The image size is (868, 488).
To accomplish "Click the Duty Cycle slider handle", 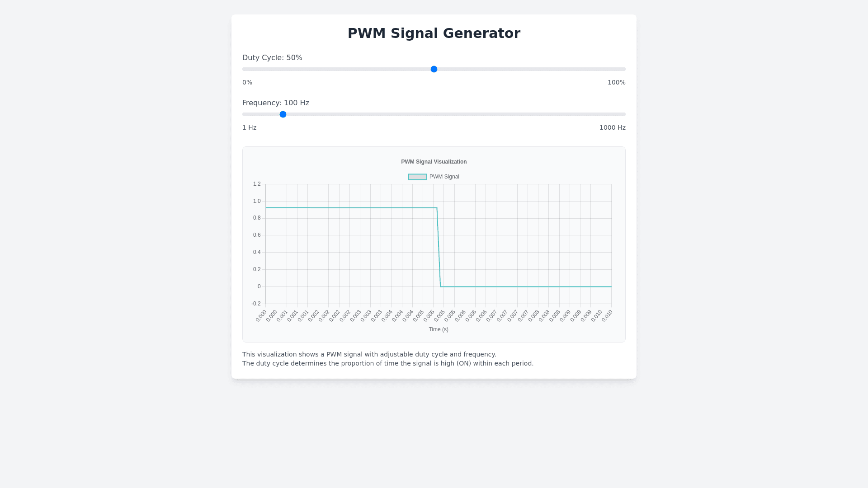I will [x=434, y=69].
